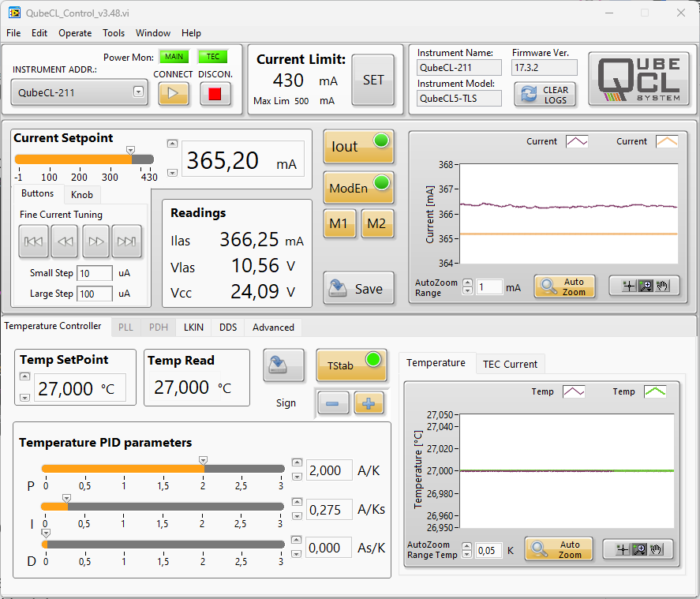Click green Temp plot legend swatch
The height and width of the screenshot is (599, 700).
tap(655, 392)
